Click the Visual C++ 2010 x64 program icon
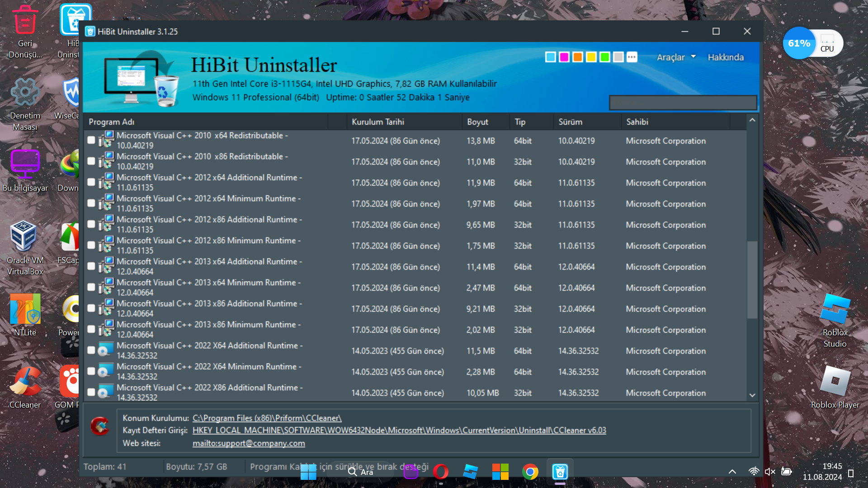868x488 pixels. coord(106,140)
